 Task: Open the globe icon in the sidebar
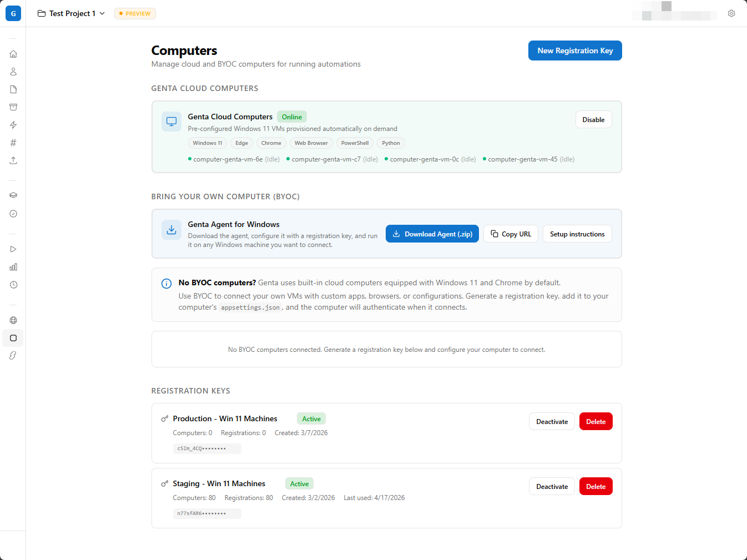[13, 320]
